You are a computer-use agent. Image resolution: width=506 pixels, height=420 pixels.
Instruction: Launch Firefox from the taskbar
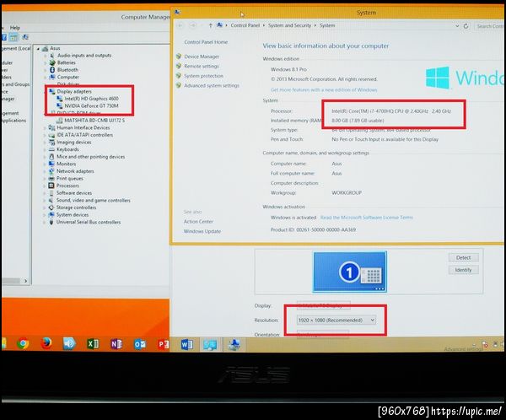click(46, 344)
